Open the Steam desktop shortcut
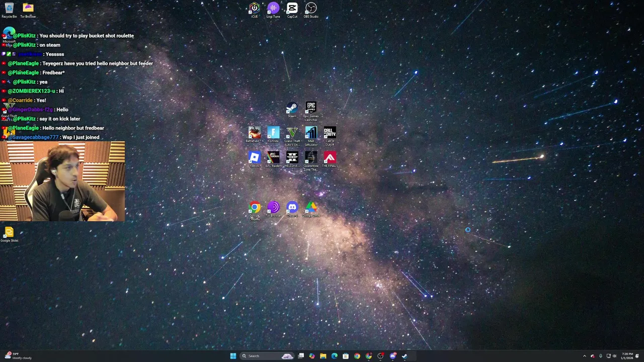The image size is (644, 362). (292, 110)
